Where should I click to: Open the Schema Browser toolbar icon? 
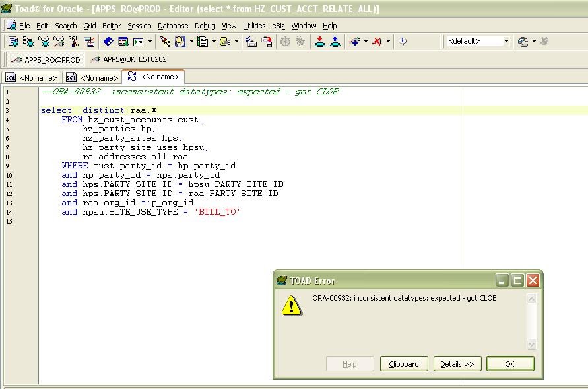(x=28, y=41)
